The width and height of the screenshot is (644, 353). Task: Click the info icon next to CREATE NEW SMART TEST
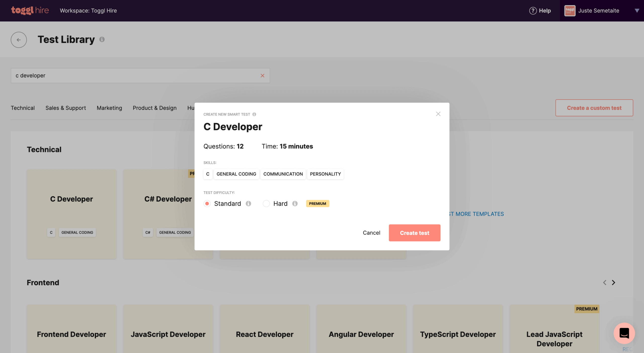255,114
